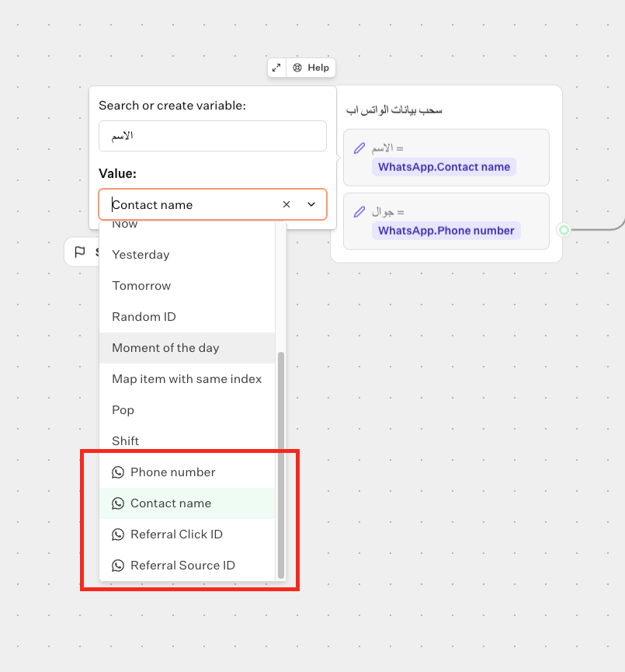Click the green output connector circle

(x=564, y=230)
